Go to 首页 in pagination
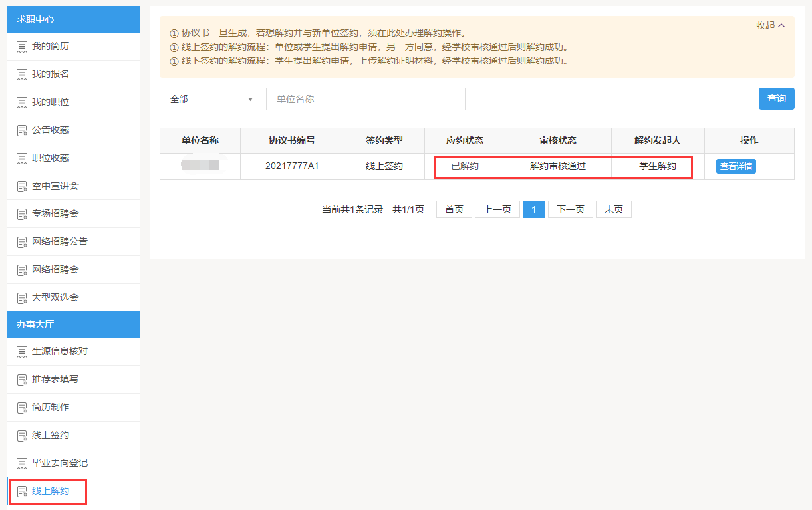Image resolution: width=812 pixels, height=510 pixels. tap(454, 209)
